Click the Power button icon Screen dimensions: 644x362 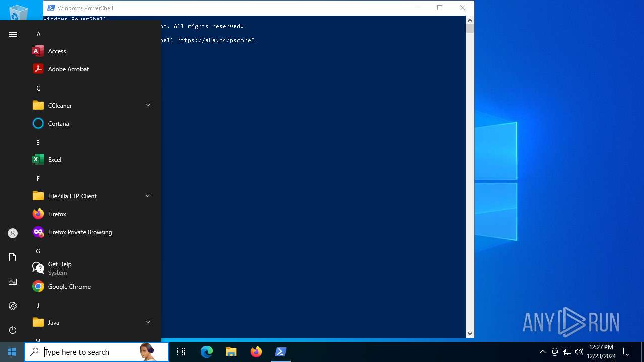13,330
